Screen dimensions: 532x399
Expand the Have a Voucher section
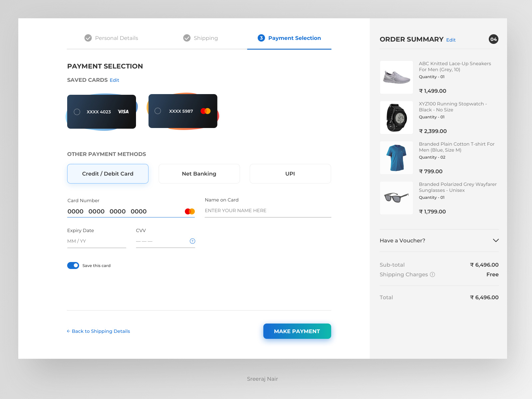(495, 240)
